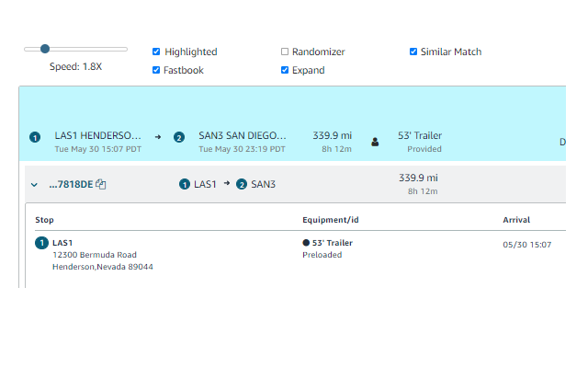Click stop 2 badge beside SAN3 SAN DIEGO

(179, 137)
